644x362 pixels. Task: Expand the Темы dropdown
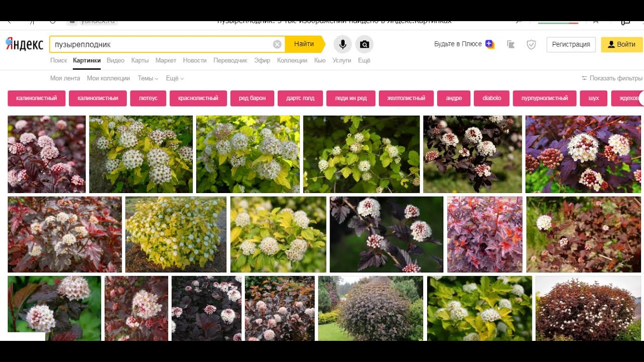pos(148,78)
